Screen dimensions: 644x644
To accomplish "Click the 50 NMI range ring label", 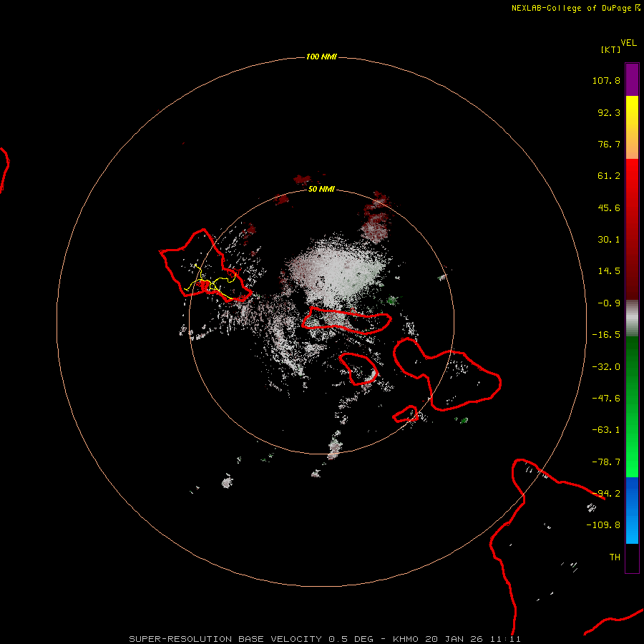I will 321,189.
